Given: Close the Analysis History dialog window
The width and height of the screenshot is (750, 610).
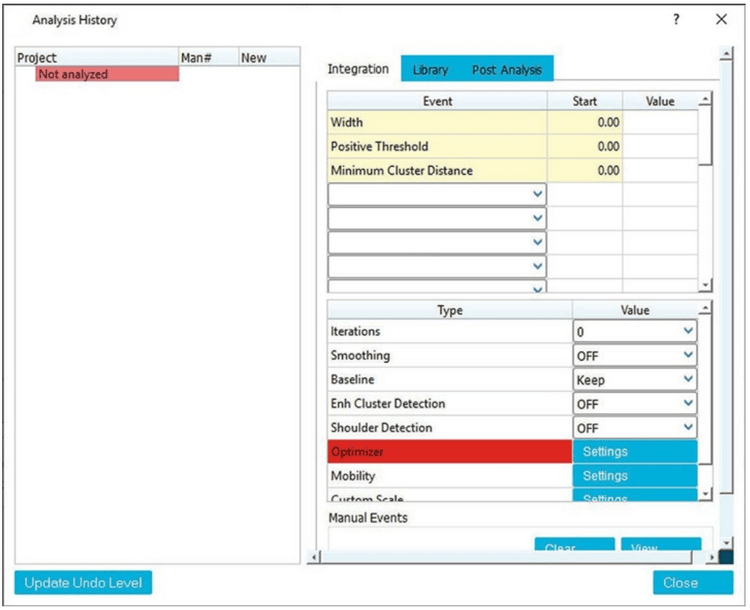Looking at the screenshot, I should click(721, 20).
